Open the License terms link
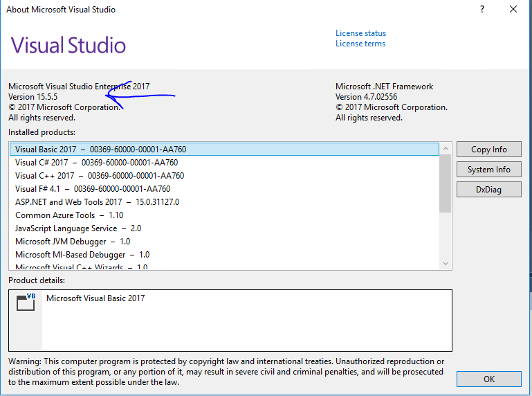This screenshot has width=532, height=396. (x=360, y=44)
